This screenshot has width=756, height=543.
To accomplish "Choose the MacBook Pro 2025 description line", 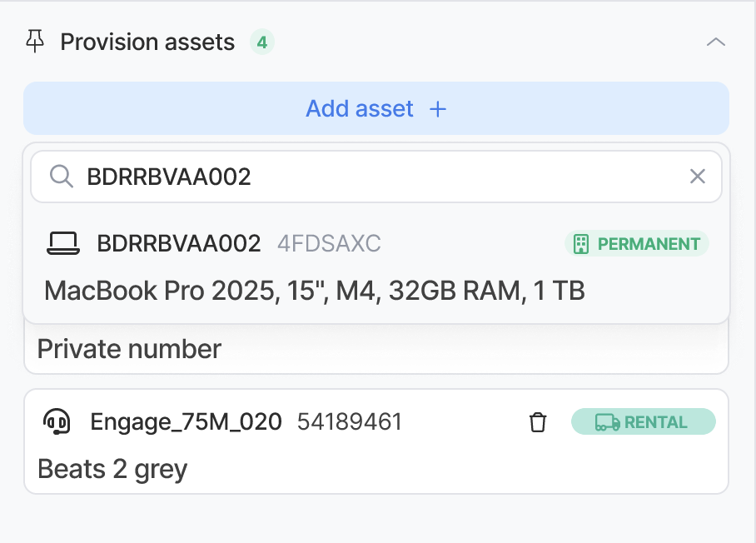I will tap(314, 291).
